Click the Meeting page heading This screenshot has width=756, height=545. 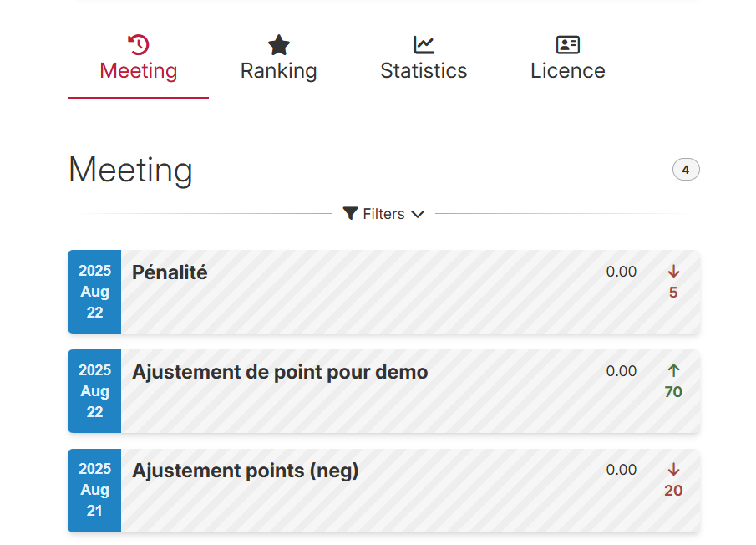[130, 170]
